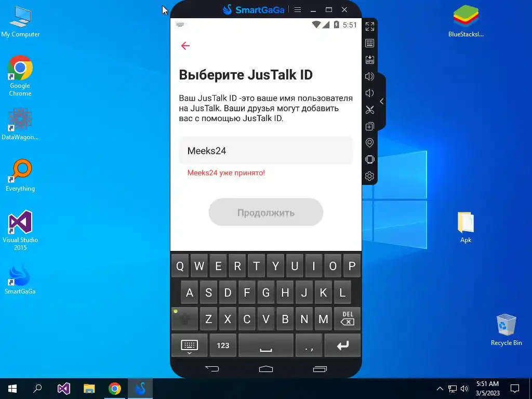Open File Explorer from taskbar

(89, 389)
